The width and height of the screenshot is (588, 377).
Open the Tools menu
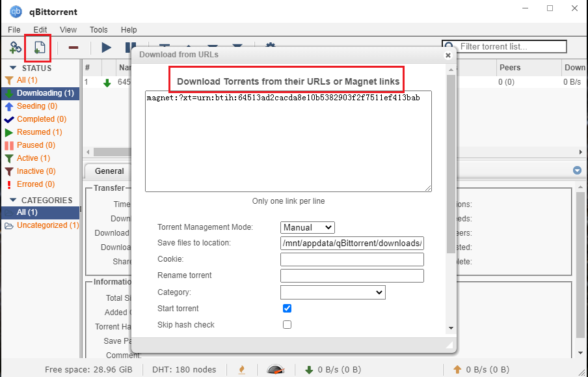[99, 30]
